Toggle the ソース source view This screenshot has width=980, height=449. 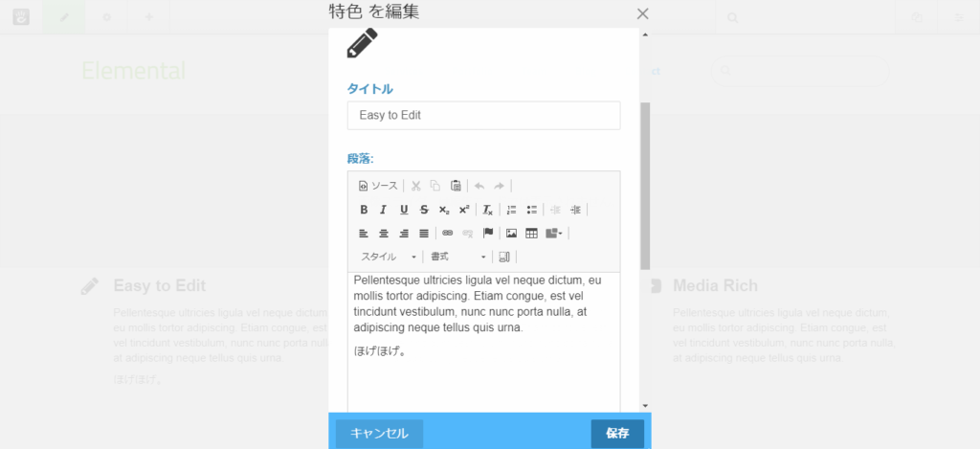point(378,186)
